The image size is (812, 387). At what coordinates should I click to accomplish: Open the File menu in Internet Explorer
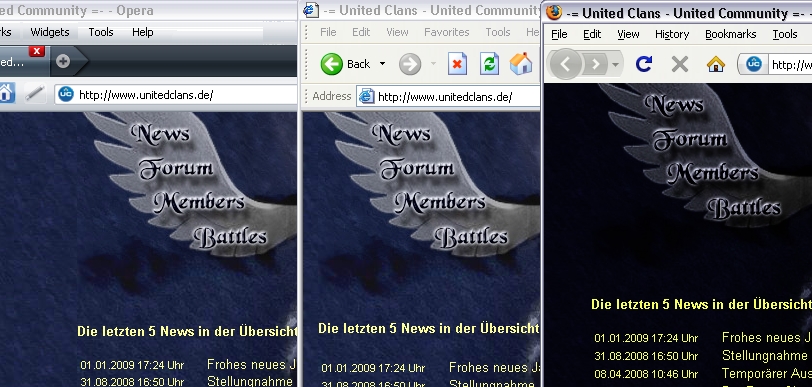tap(328, 32)
